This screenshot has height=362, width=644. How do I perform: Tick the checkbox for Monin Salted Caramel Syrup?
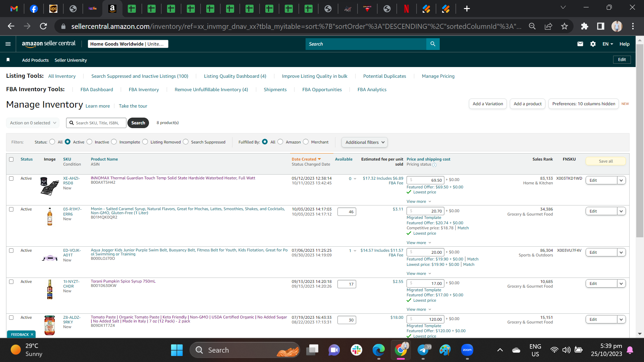click(x=11, y=209)
